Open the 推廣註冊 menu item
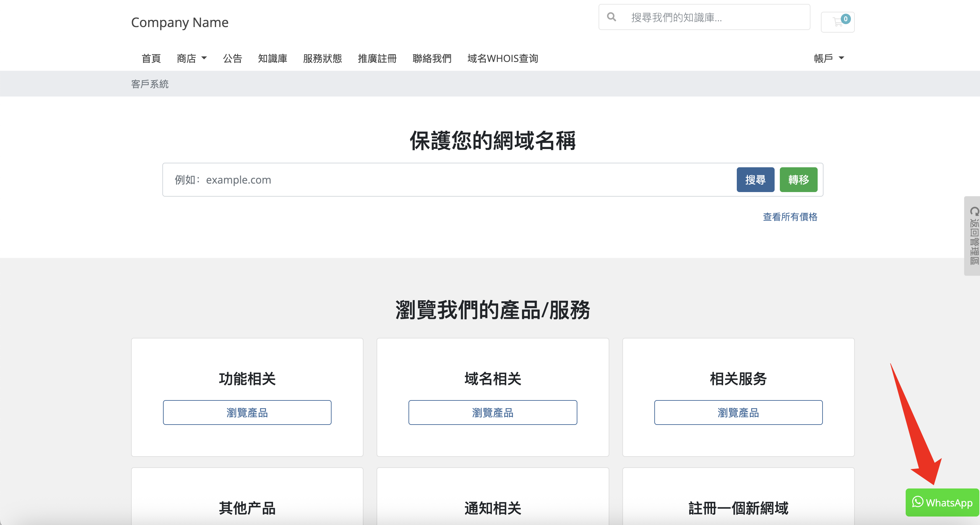Viewport: 980px width, 525px height. pos(377,59)
